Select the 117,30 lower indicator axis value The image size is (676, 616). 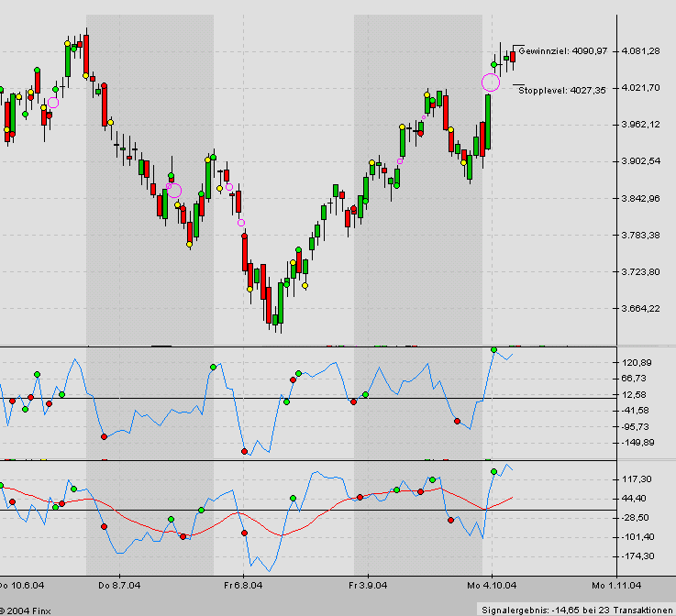(636, 479)
